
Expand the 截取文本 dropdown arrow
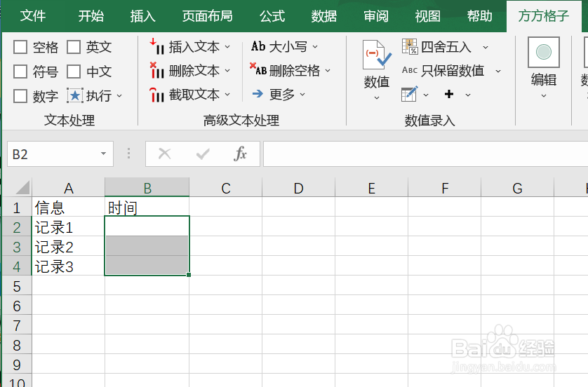(227, 95)
